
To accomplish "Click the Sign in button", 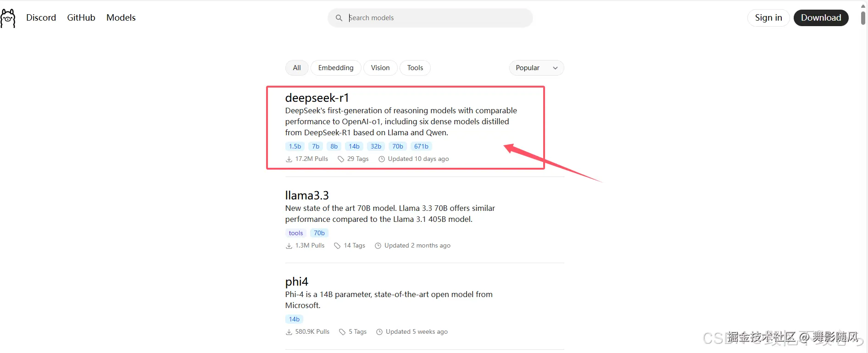I will coord(768,18).
